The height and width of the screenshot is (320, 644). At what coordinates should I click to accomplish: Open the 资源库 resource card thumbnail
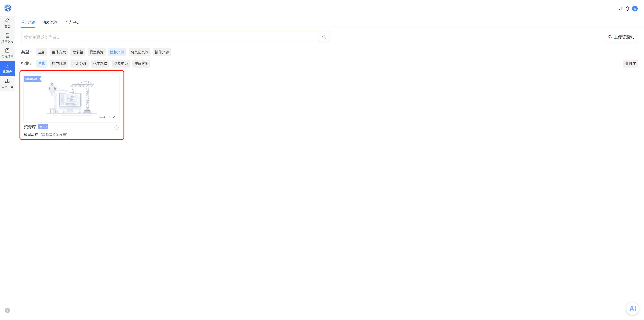tap(72, 98)
